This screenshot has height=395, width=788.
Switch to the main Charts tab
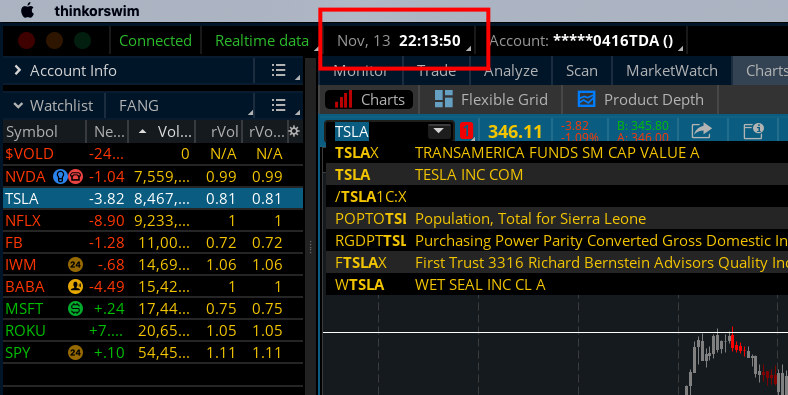(761, 71)
